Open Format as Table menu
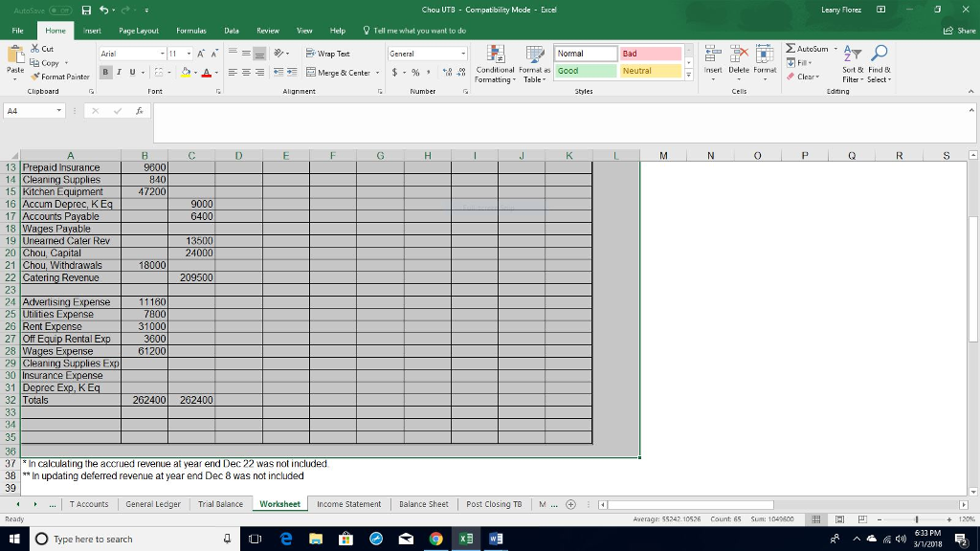This screenshot has width=980, height=551. click(534, 64)
